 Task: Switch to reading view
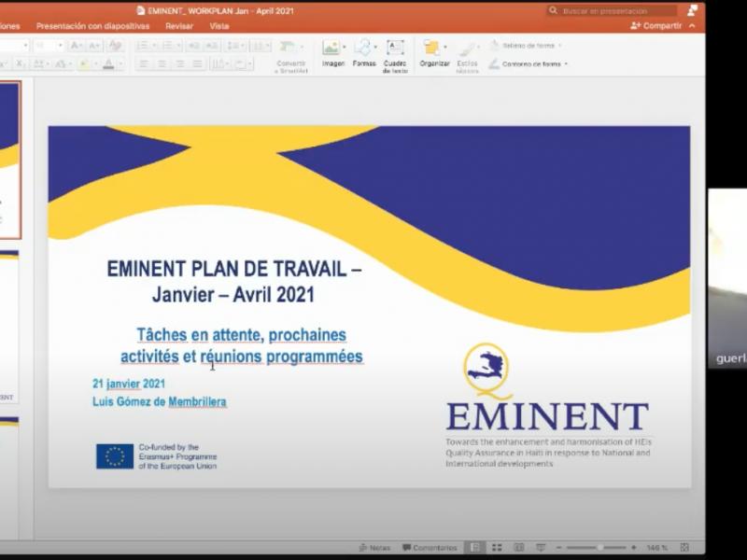(x=519, y=548)
